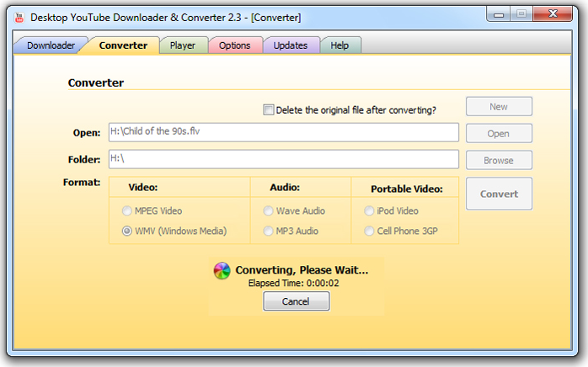Select iPod Video portable format
The width and height of the screenshot is (588, 367).
pos(370,211)
